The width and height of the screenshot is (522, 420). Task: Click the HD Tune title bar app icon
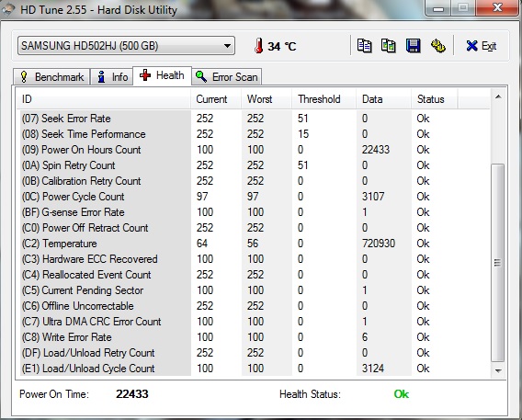[8, 10]
